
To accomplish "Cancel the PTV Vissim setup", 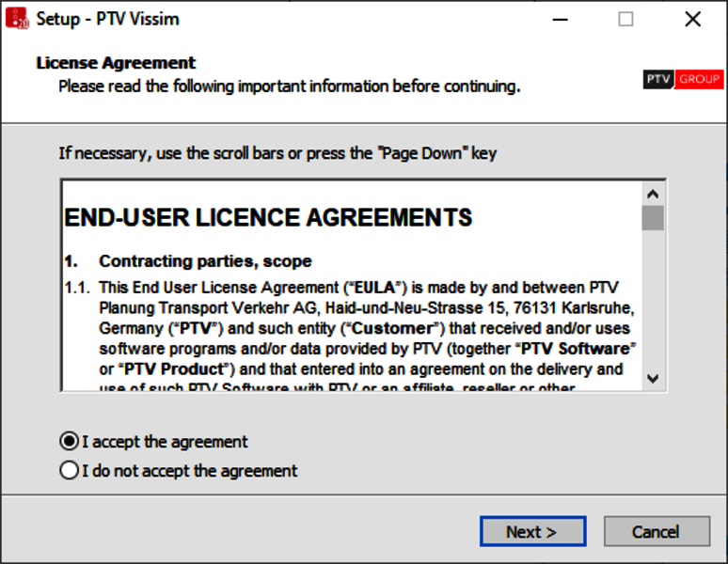I will tap(656, 531).
